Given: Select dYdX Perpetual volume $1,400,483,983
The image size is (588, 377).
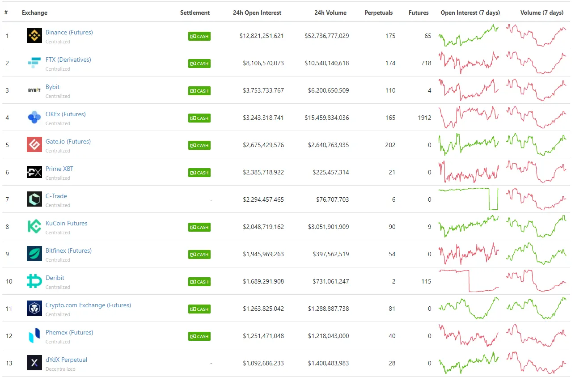Looking at the screenshot, I should 329,363.
